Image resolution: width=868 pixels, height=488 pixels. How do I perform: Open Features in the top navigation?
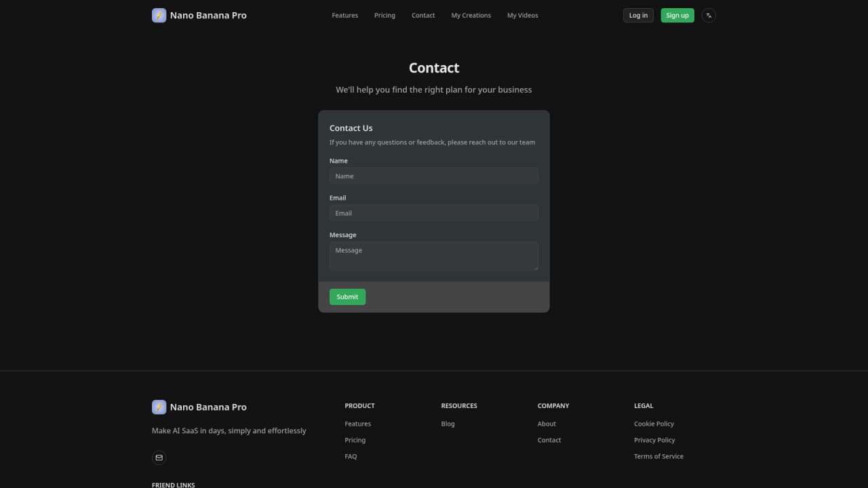tap(344, 16)
